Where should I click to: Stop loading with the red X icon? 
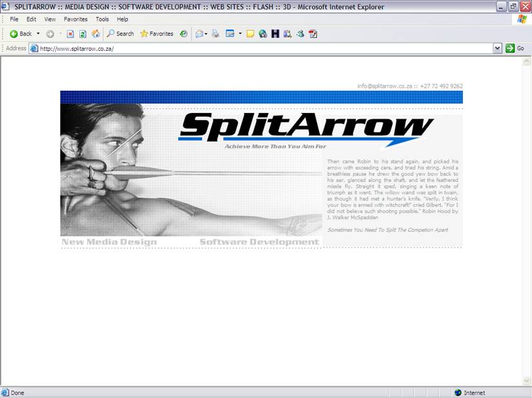(70, 34)
